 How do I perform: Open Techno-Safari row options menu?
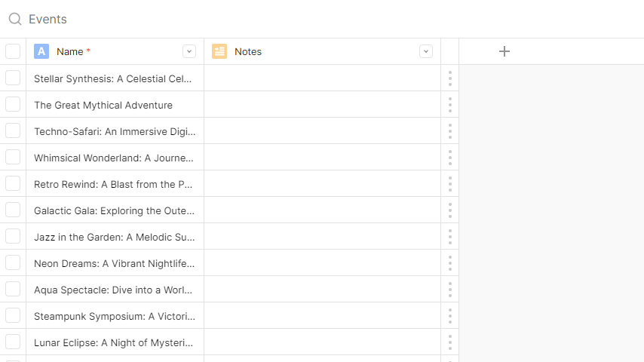tap(450, 131)
